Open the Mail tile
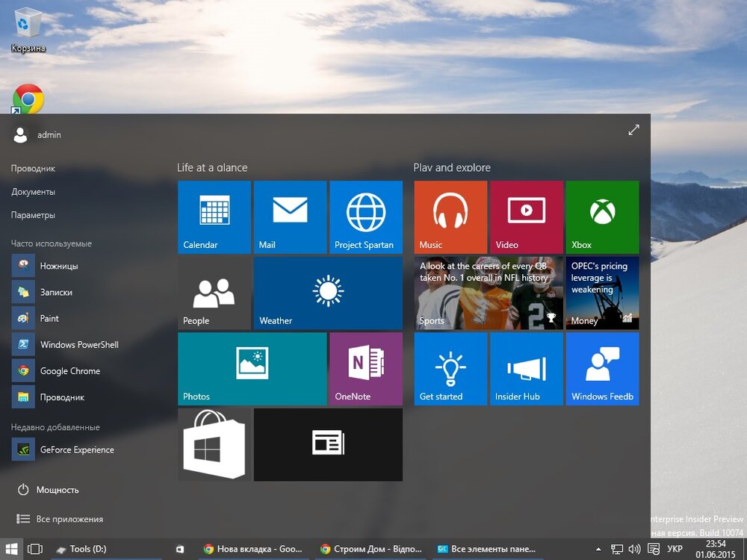Viewport: 747px width, 560px height. (290, 217)
